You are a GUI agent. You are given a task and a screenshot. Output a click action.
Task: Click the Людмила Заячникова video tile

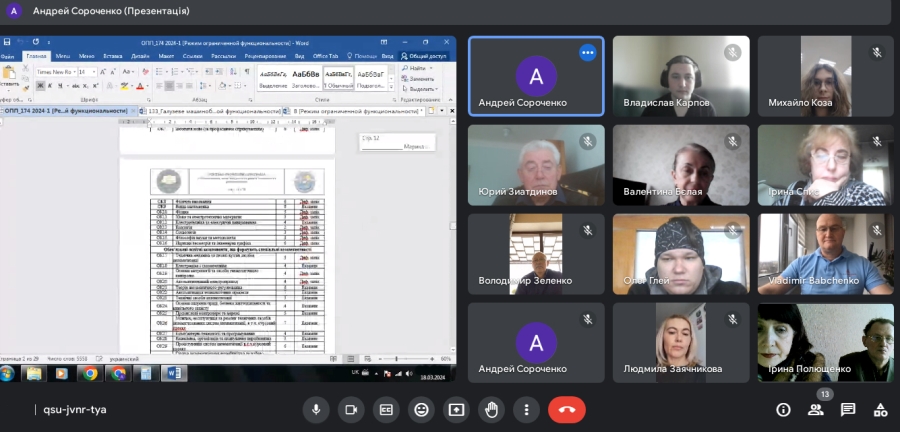[x=680, y=342]
